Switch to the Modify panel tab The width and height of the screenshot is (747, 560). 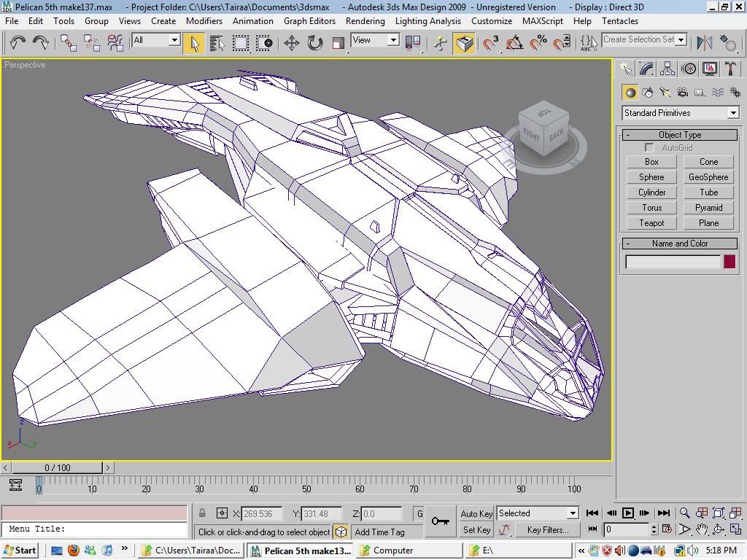(x=646, y=69)
